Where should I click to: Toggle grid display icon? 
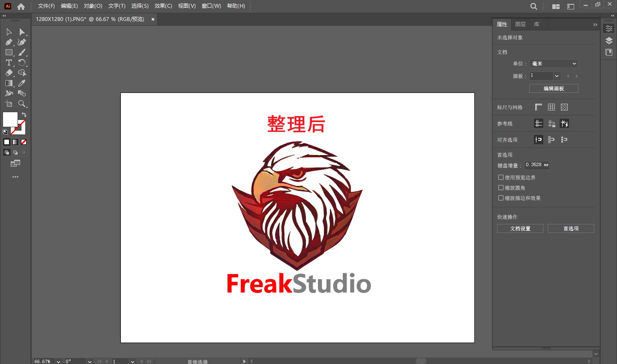tap(551, 107)
